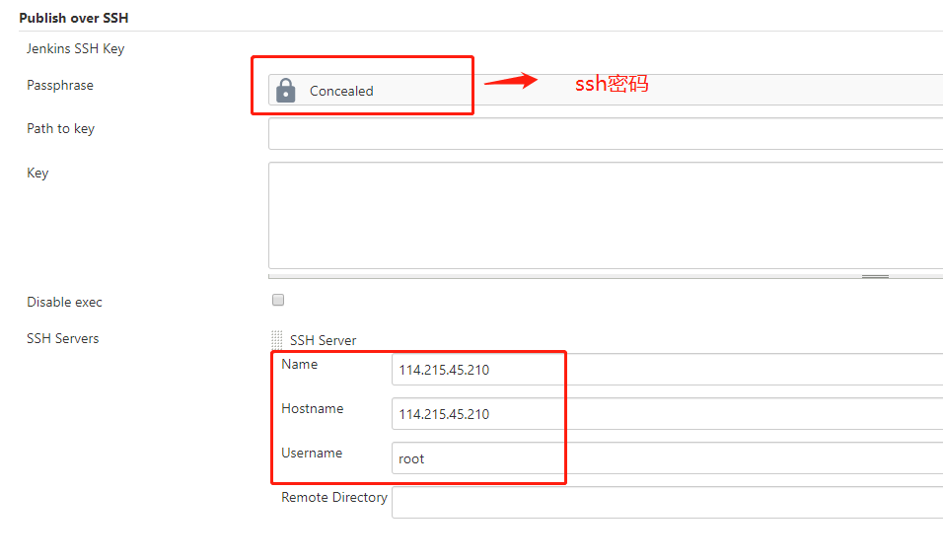Image resolution: width=943 pixels, height=560 pixels.
Task: Click the Path to key label
Action: coord(61,128)
